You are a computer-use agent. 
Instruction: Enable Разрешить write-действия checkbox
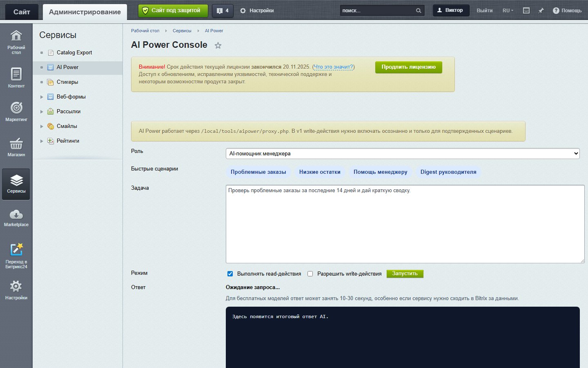[x=310, y=274]
